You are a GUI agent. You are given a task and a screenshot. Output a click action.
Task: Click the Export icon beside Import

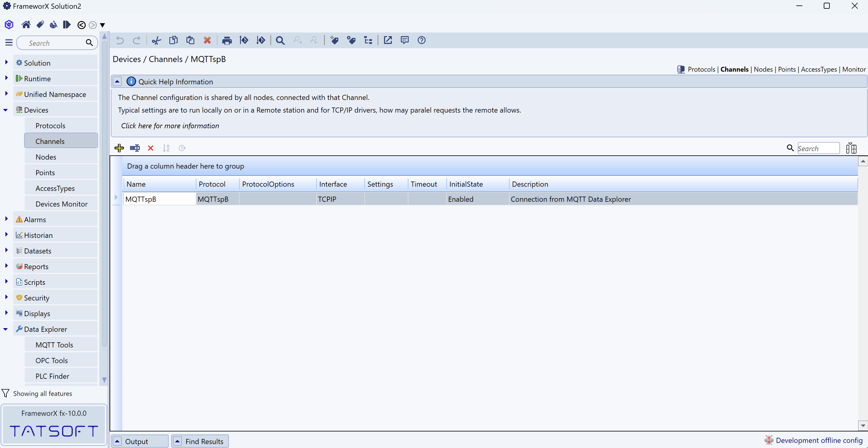point(261,40)
